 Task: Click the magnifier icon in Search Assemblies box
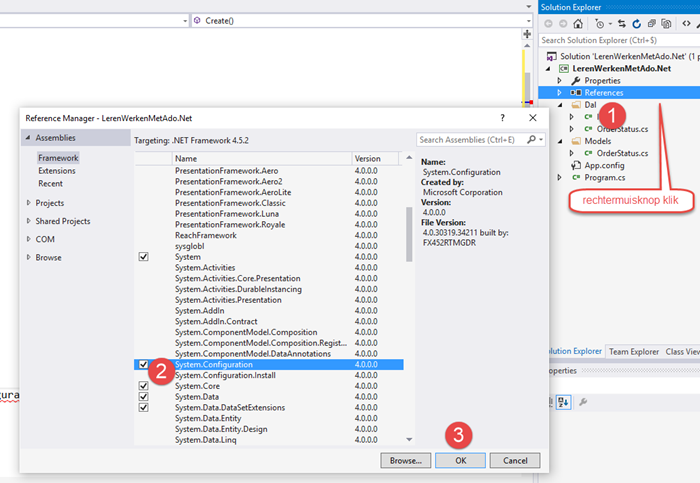coord(531,140)
